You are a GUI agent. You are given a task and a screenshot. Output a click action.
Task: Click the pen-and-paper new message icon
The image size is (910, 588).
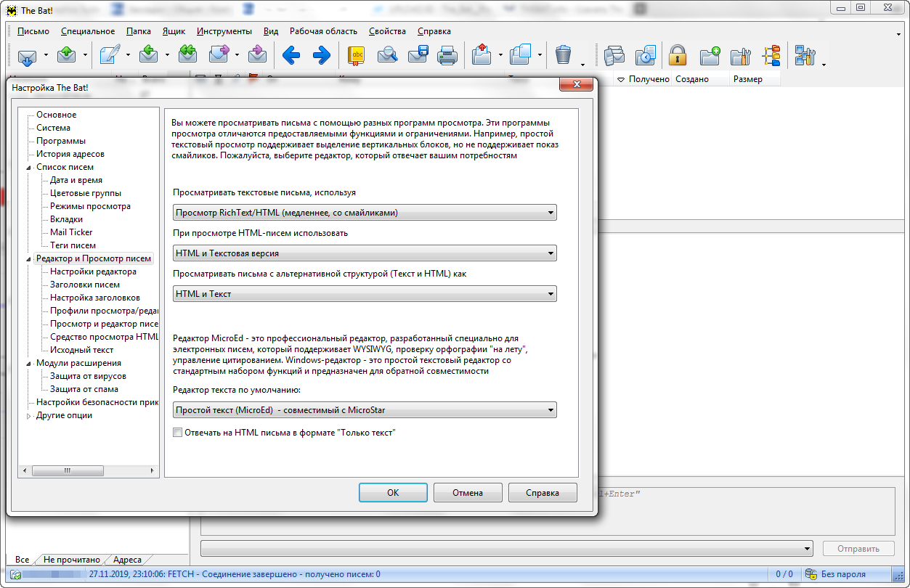point(110,55)
